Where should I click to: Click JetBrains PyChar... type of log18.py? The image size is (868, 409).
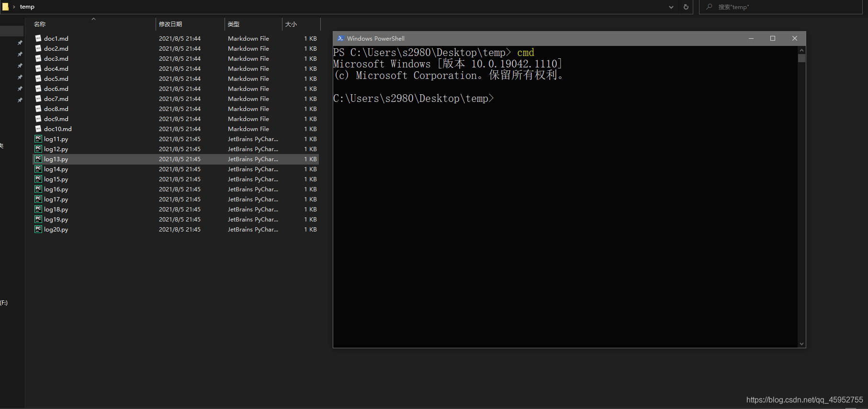click(x=253, y=209)
